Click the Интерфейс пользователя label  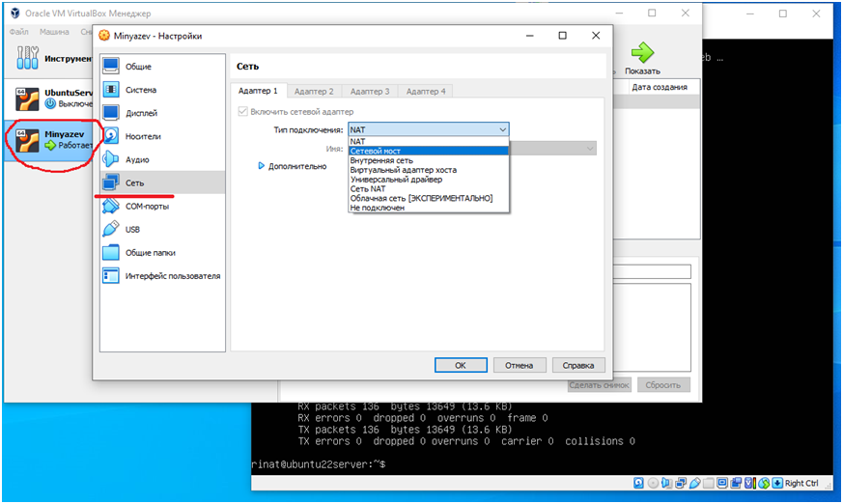click(173, 276)
